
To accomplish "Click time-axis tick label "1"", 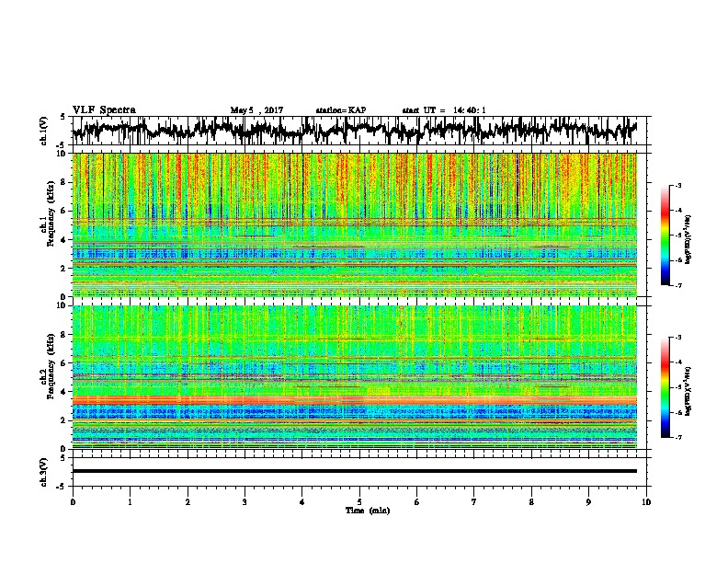I will (x=130, y=502).
